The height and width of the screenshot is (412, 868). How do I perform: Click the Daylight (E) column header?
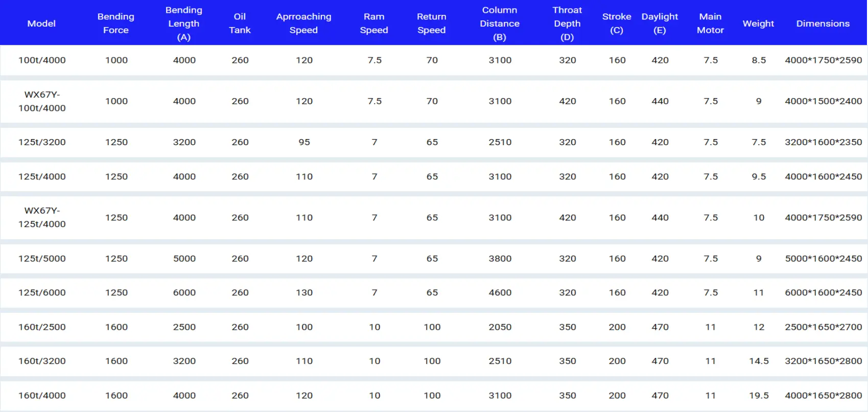tap(660, 24)
